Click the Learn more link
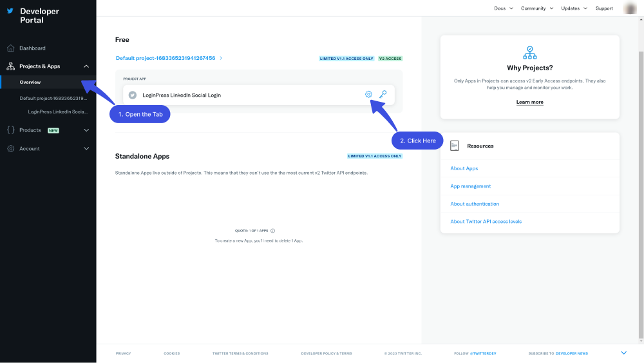Viewport: 644px width, 363px height. pos(530,102)
